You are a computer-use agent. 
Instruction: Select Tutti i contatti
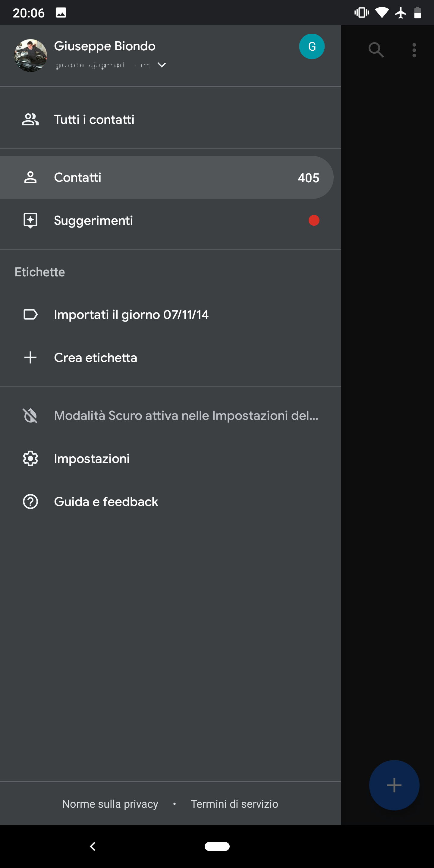pyautogui.click(x=170, y=119)
